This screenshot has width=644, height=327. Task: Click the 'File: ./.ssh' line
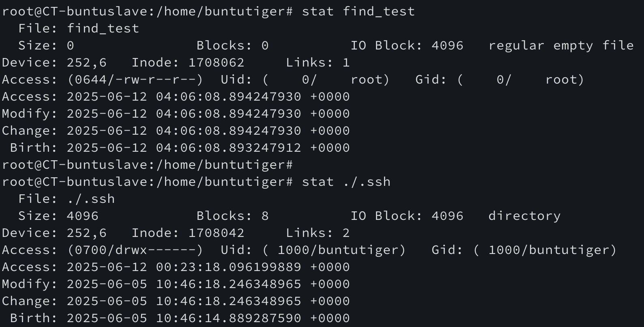click(67, 199)
